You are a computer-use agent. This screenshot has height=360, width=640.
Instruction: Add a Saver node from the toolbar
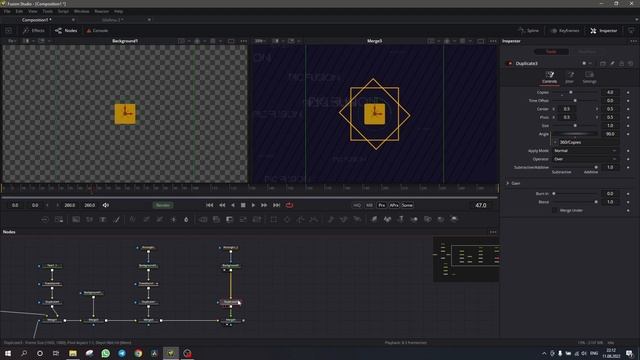coord(59,220)
